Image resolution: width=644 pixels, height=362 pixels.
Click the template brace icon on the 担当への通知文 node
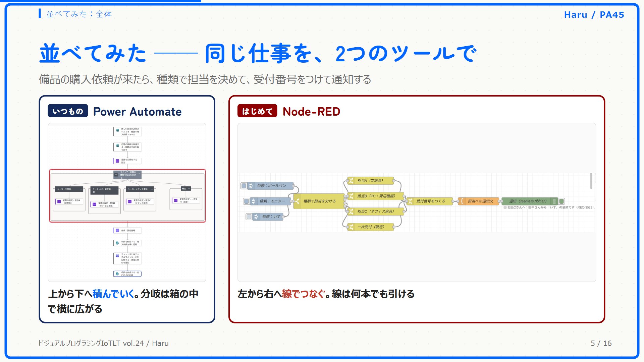[x=462, y=201]
